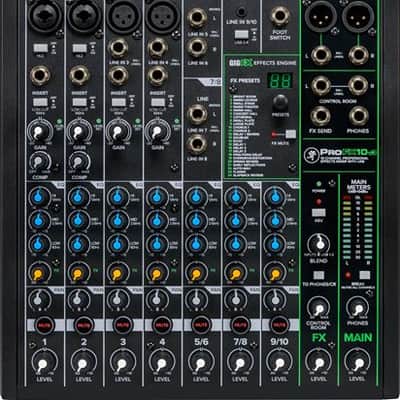
Task: Adjust the MAIN master LEVEL knob
Action: [x=358, y=363]
